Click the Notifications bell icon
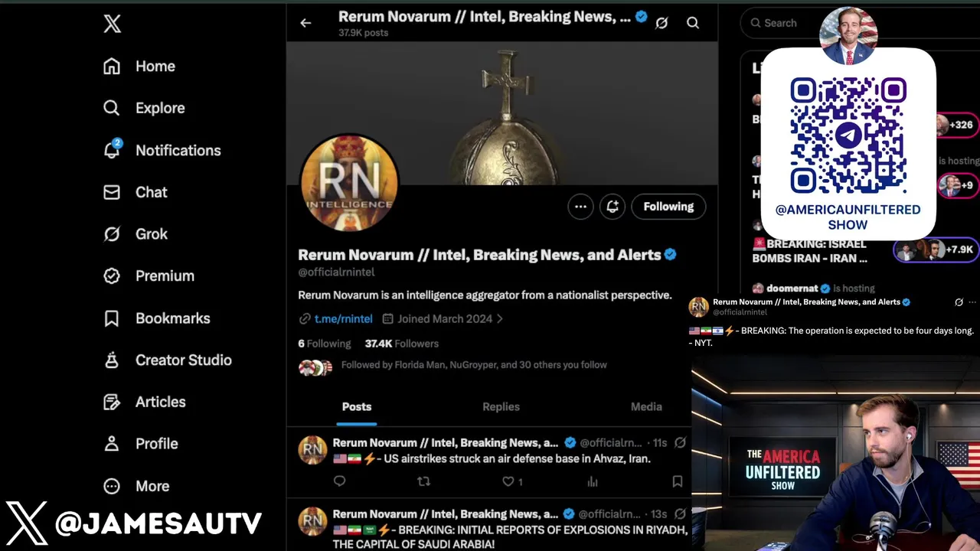 click(112, 150)
